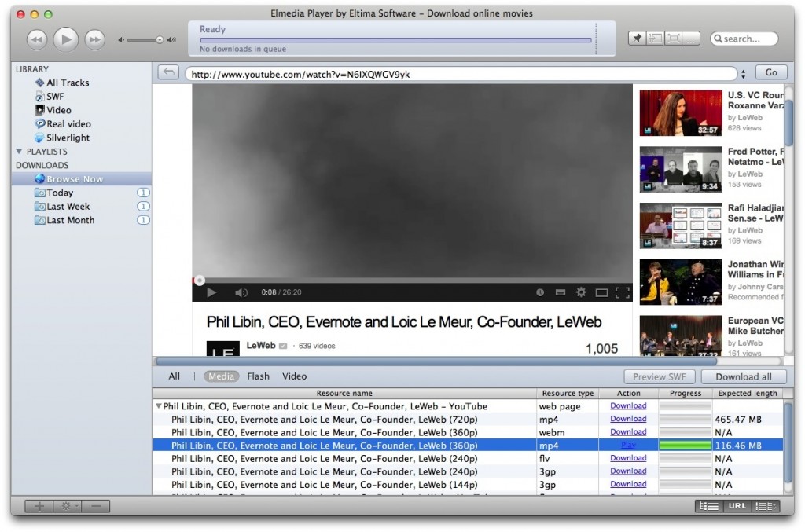Image resolution: width=805 pixels, height=532 pixels.
Task: Collapse the PLAYLISTS section triangle
Action: 19,152
